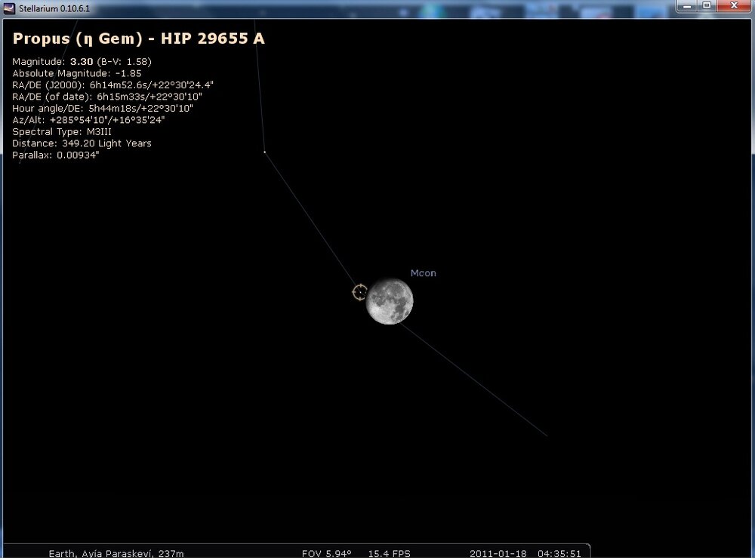Click the Stellarium icon in the title bar

click(x=10, y=8)
